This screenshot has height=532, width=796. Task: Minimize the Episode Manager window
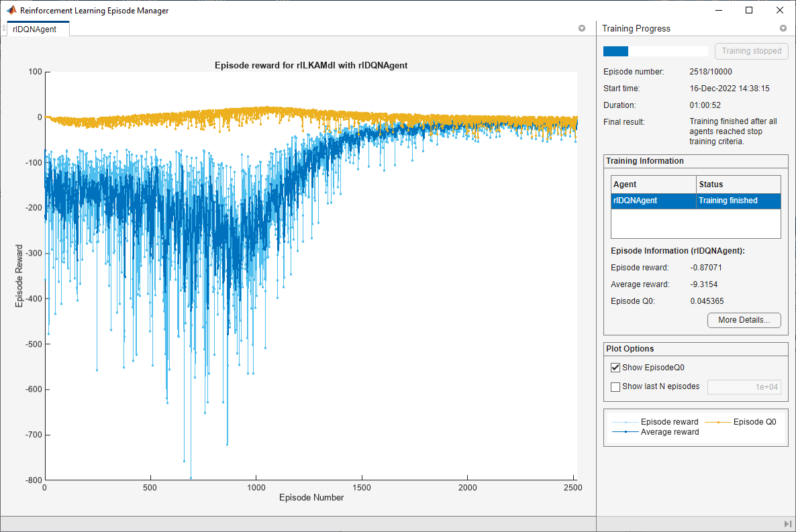(x=718, y=11)
